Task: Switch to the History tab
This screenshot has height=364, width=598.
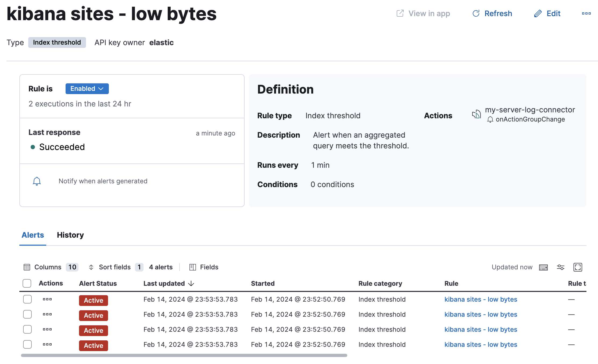Action: pos(70,234)
